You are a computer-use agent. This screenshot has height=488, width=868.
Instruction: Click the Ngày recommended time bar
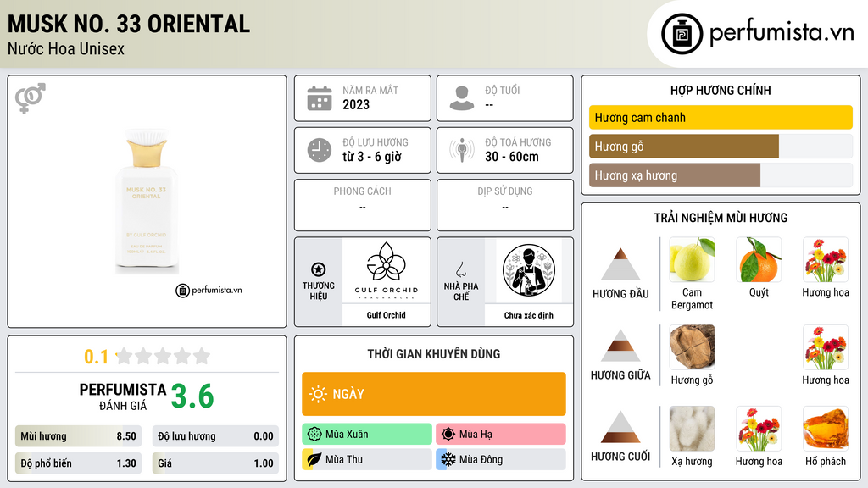(x=434, y=394)
